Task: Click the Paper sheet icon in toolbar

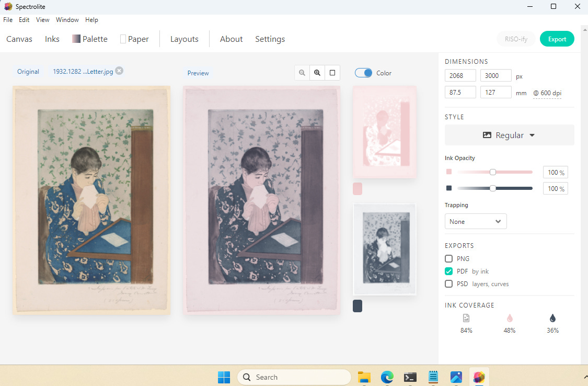Action: pyautogui.click(x=123, y=39)
